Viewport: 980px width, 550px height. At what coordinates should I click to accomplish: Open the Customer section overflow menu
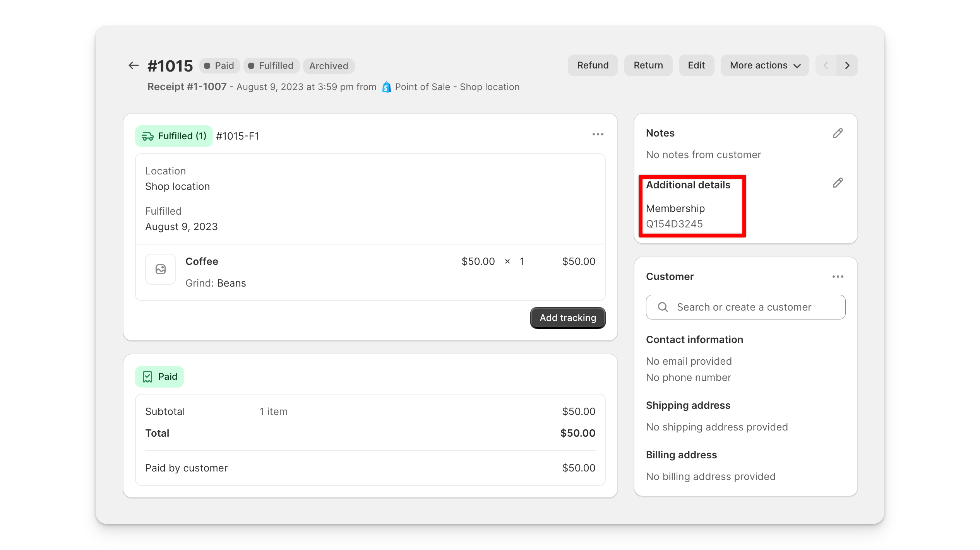(x=838, y=276)
